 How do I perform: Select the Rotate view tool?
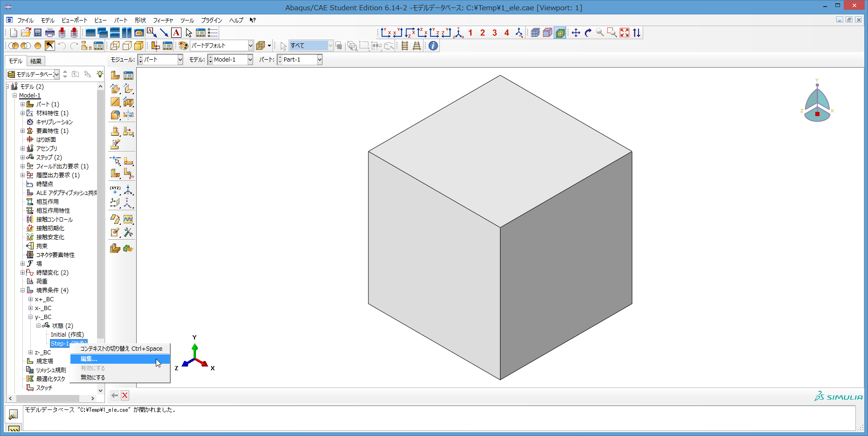(x=588, y=33)
